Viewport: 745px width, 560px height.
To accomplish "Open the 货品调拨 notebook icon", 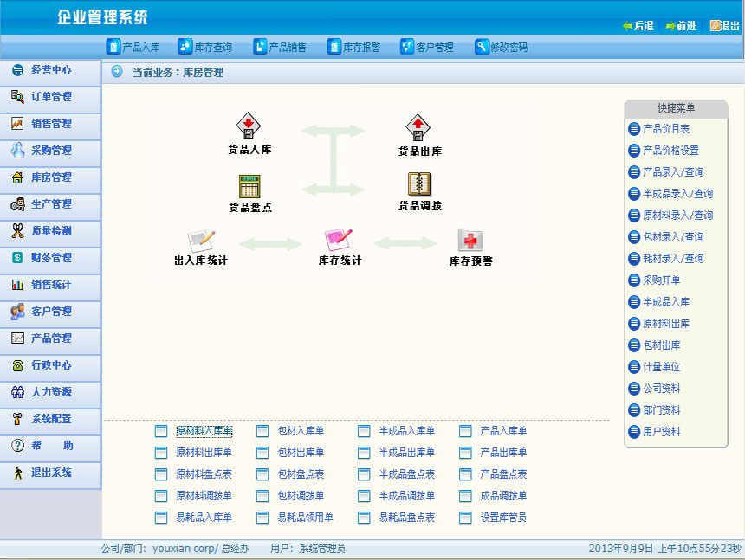I will coord(419,184).
